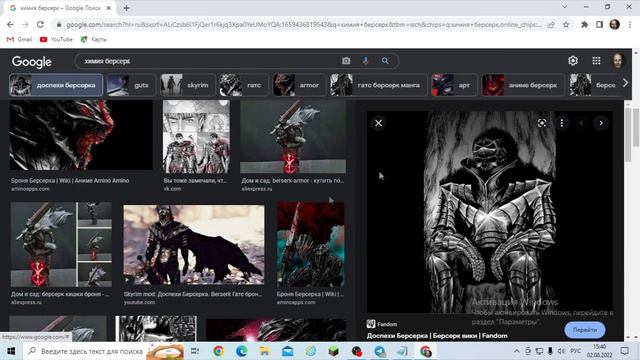Open the three-dot menu in preview panel
Image resolution: width=640 pixels, height=360 pixels.
pos(562,123)
